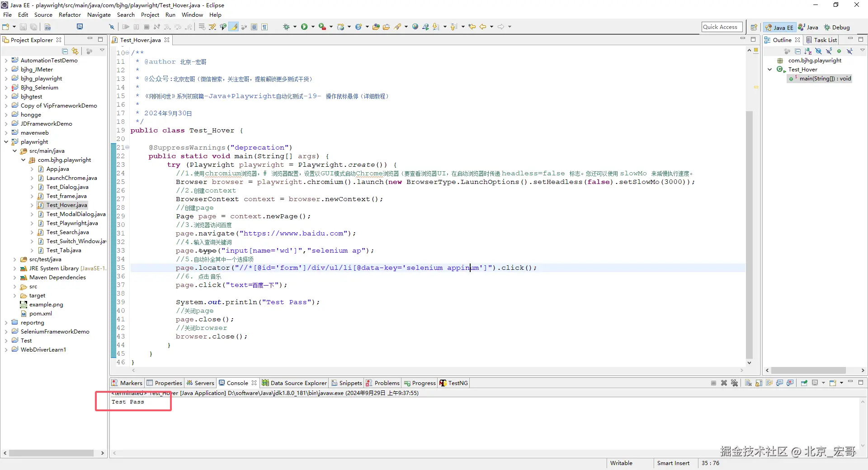The height and width of the screenshot is (470, 868).
Task: Click Remove All Terminated Launches icon
Action: (734, 383)
